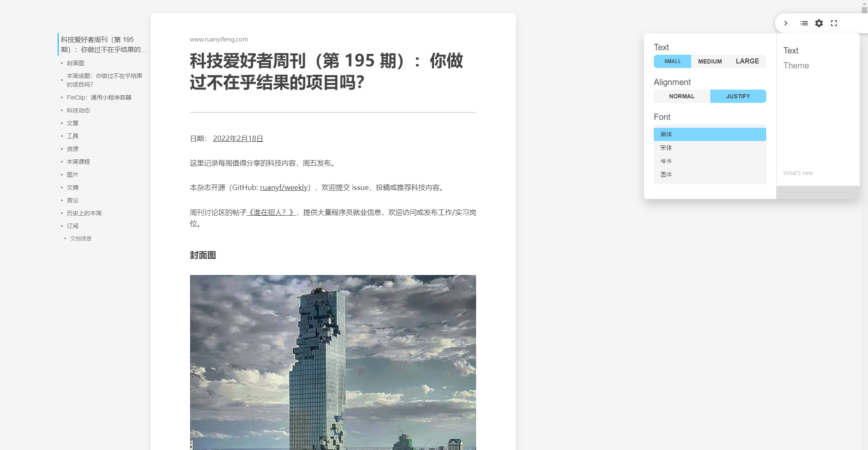Toggle the table of contents list icon

click(804, 23)
